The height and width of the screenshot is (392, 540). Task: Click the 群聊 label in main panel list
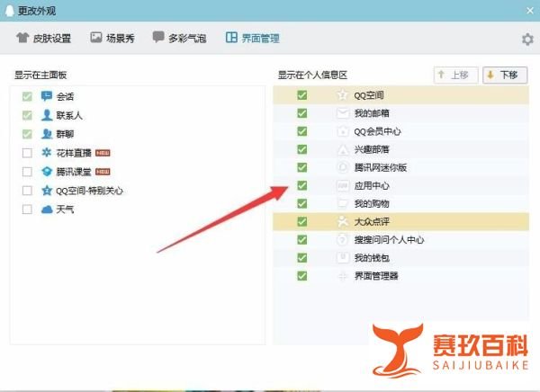[65, 134]
